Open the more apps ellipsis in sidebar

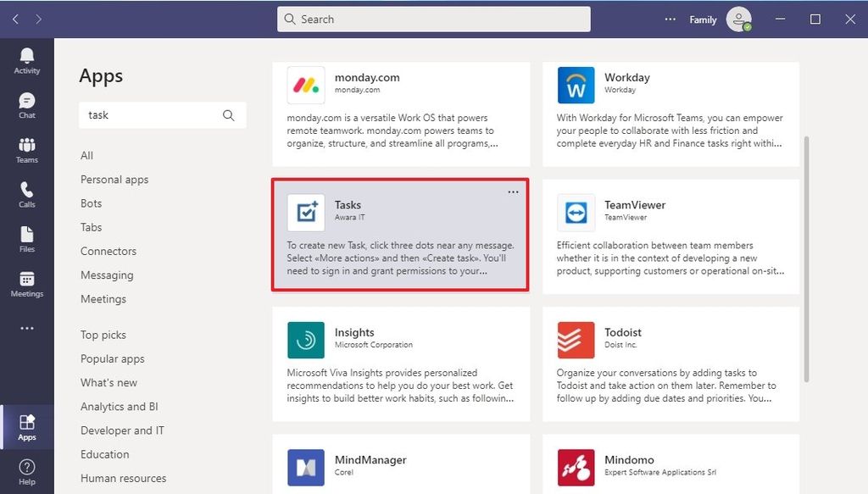(26, 326)
